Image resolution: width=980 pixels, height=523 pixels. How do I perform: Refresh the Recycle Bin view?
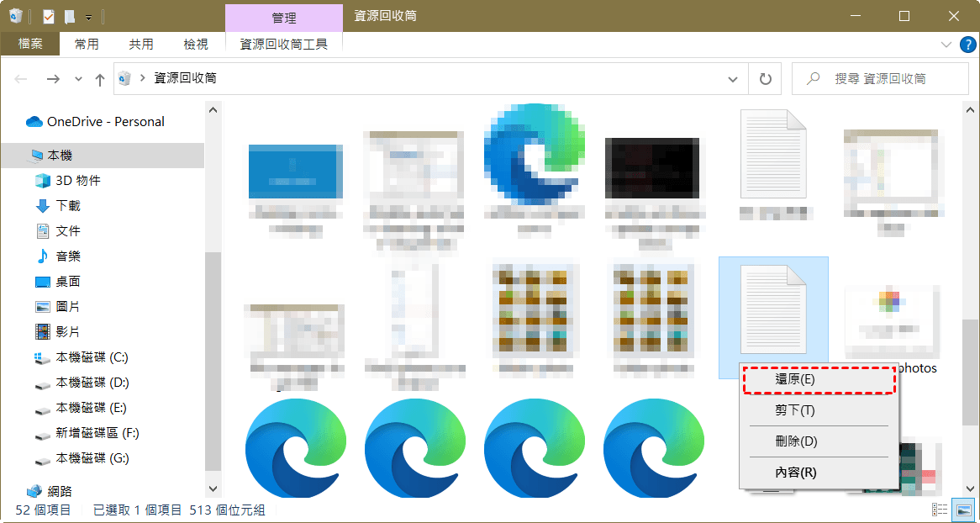(x=765, y=79)
